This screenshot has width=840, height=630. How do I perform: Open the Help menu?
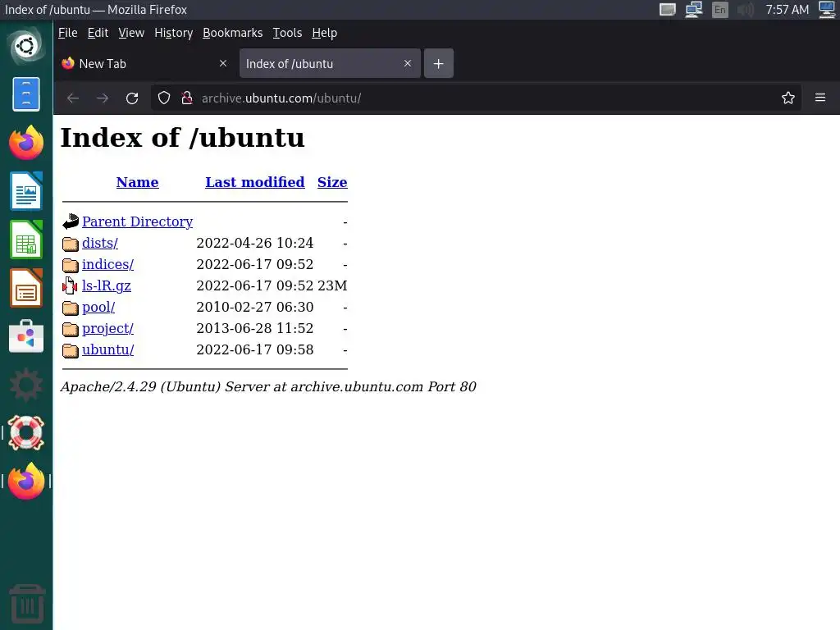pos(325,33)
